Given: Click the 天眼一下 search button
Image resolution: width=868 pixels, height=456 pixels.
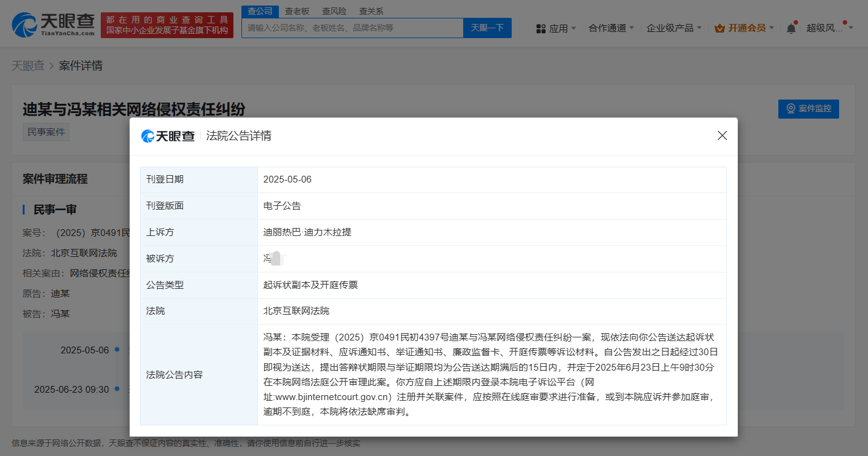Looking at the screenshot, I should [x=487, y=28].
